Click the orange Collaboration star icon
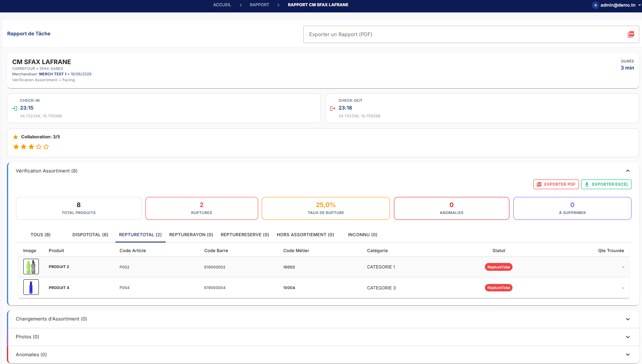Viewport: 642px width, 364px height. point(16,137)
